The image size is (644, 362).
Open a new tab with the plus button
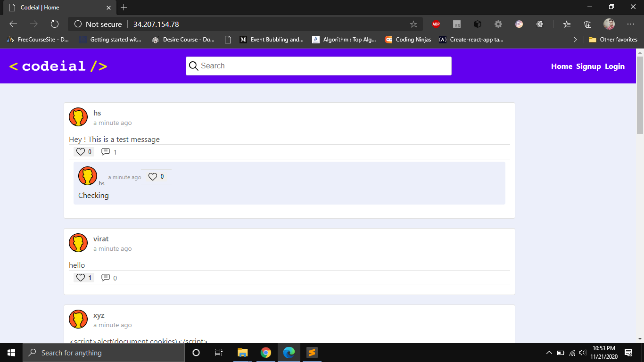(x=124, y=8)
